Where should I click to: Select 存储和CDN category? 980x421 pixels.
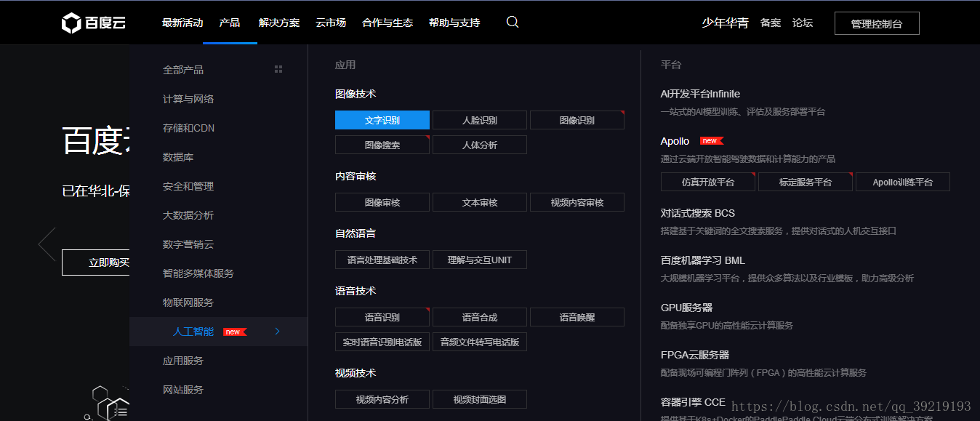(x=188, y=128)
